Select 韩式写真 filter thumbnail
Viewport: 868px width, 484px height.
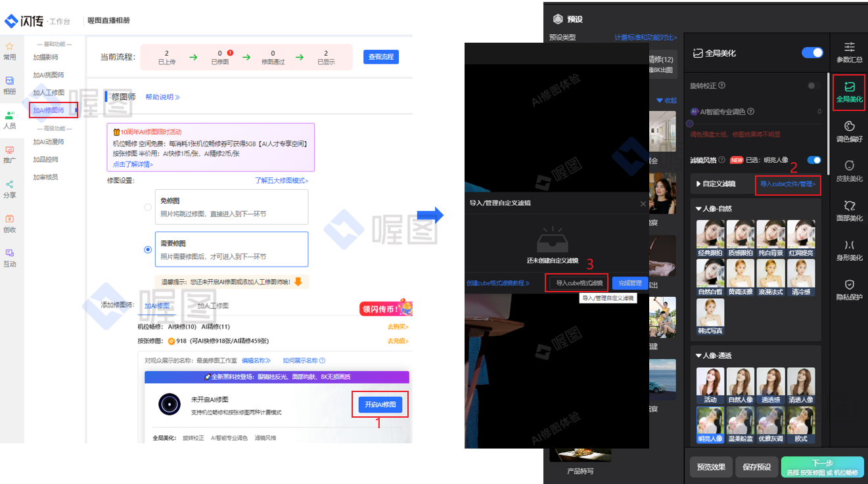pyautogui.click(x=710, y=317)
